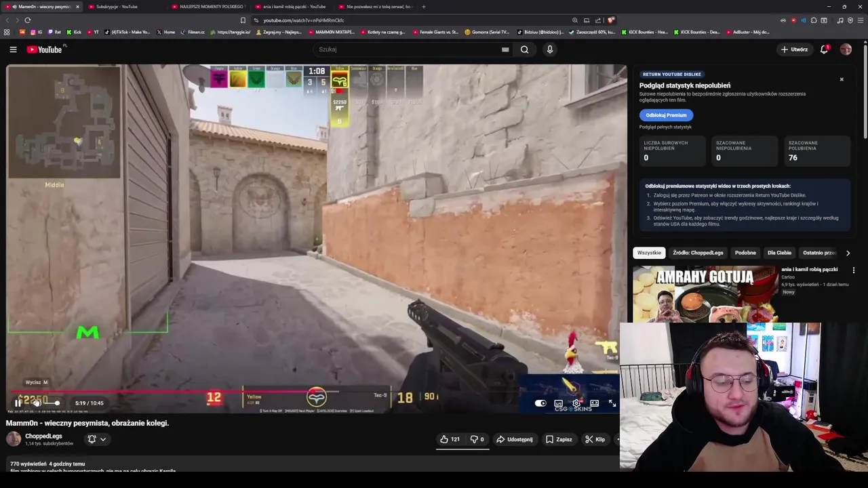Open the account avatar menu
This screenshot has width=868, height=488.
pyautogui.click(x=846, y=49)
